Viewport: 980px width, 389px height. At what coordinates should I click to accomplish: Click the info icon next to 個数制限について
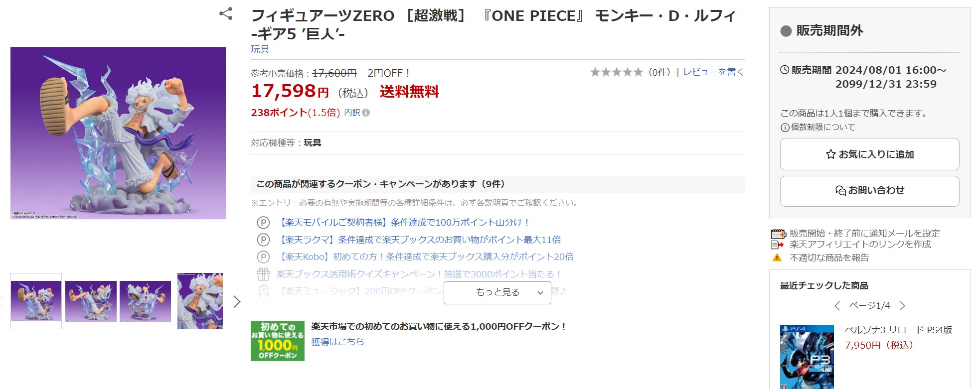(x=785, y=128)
